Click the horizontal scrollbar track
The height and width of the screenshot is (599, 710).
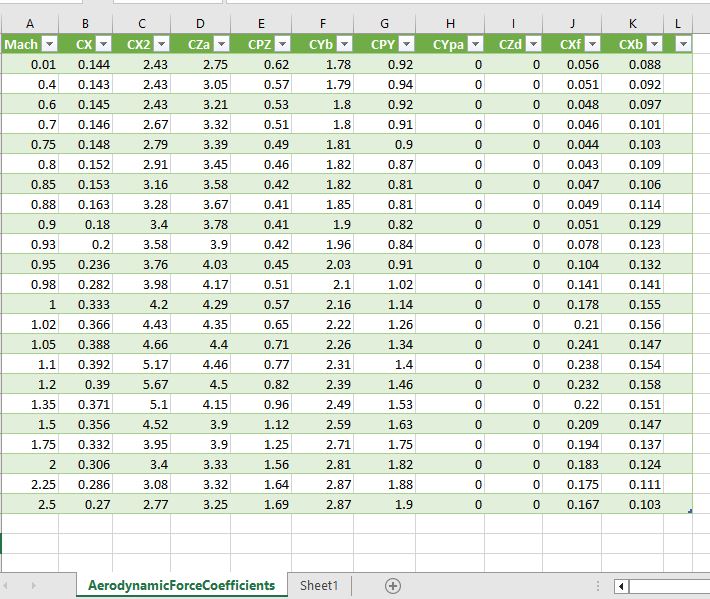tap(670, 586)
